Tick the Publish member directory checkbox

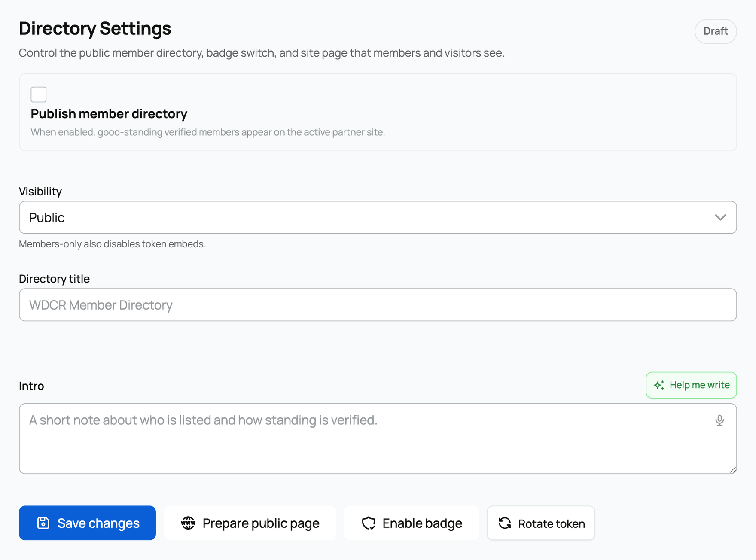39,94
